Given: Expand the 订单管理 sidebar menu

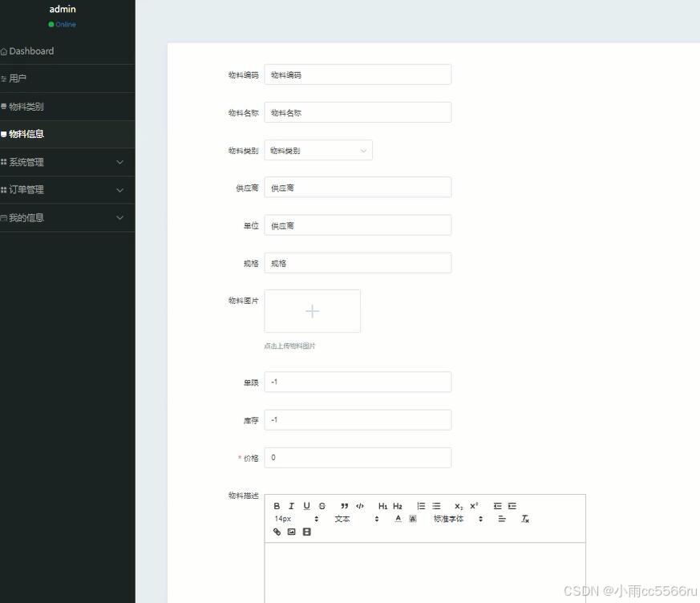Looking at the screenshot, I should pos(67,190).
